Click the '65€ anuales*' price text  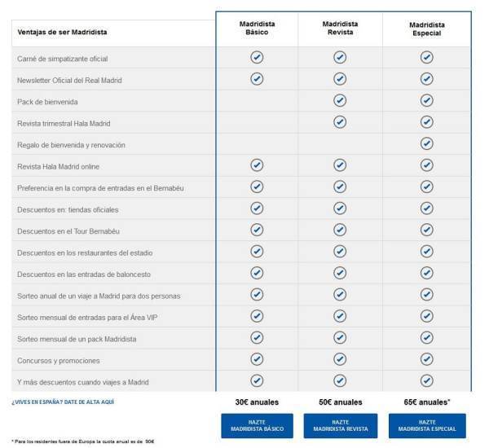click(427, 402)
